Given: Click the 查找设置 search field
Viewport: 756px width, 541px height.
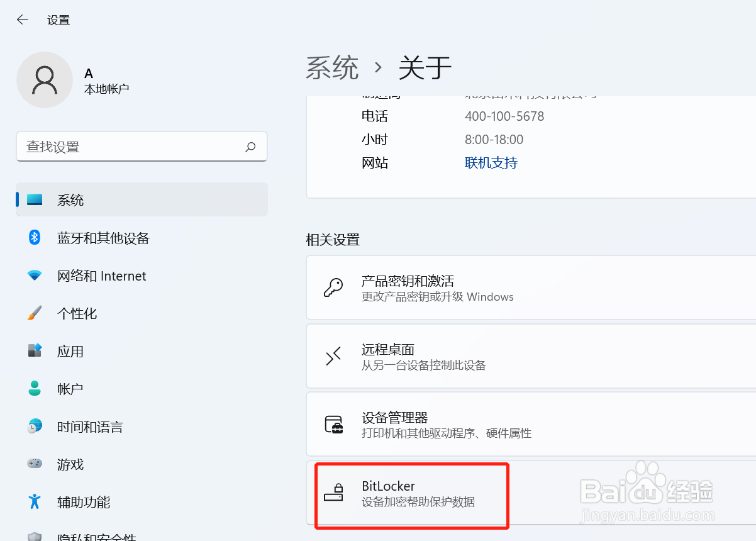Looking at the screenshot, I should (x=142, y=147).
